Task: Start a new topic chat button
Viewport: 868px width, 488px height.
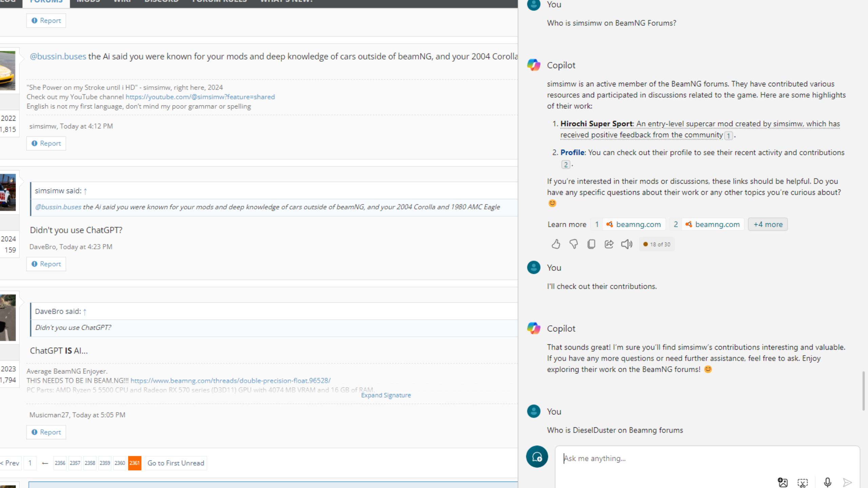Action: coord(537,456)
